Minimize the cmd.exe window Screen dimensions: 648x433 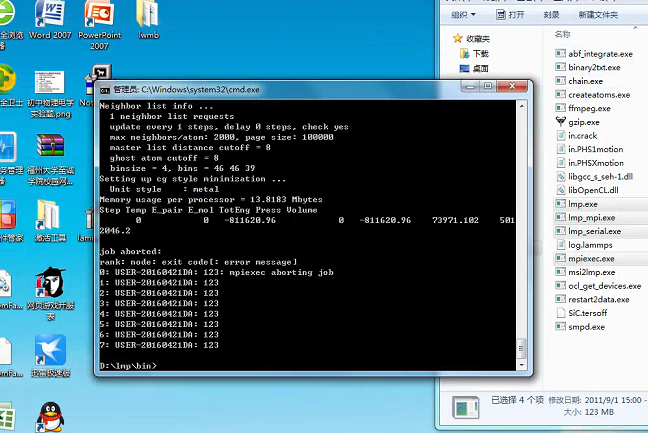[x=470, y=86]
